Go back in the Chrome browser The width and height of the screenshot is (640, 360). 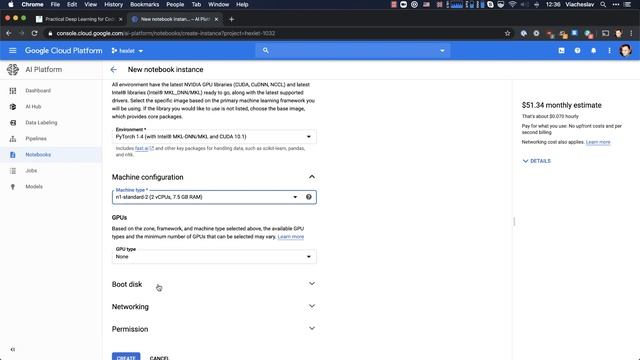[x=9, y=33]
